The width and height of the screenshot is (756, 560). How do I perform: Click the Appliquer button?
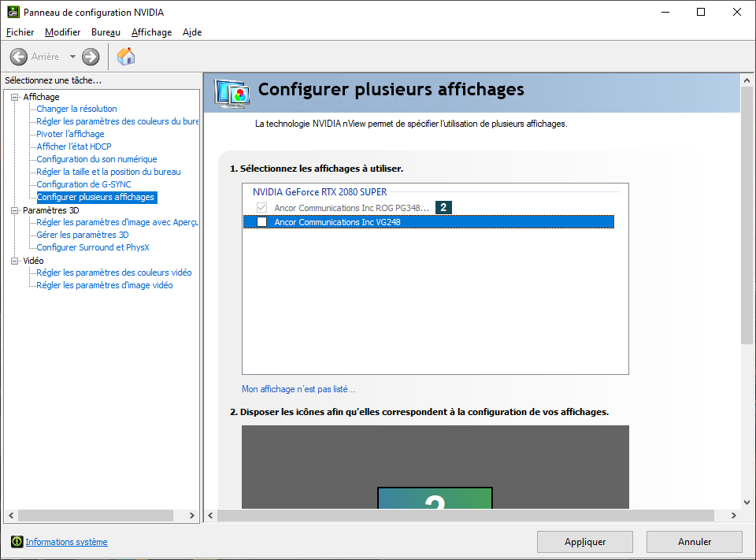coord(585,542)
